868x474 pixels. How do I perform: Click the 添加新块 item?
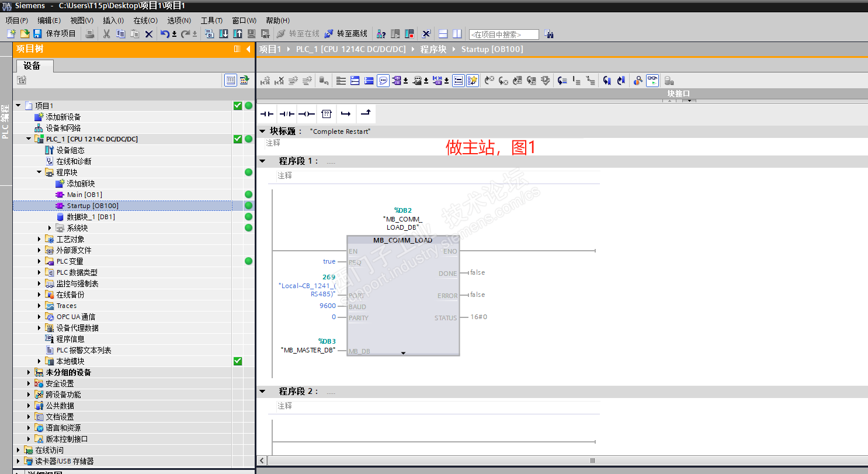click(81, 184)
